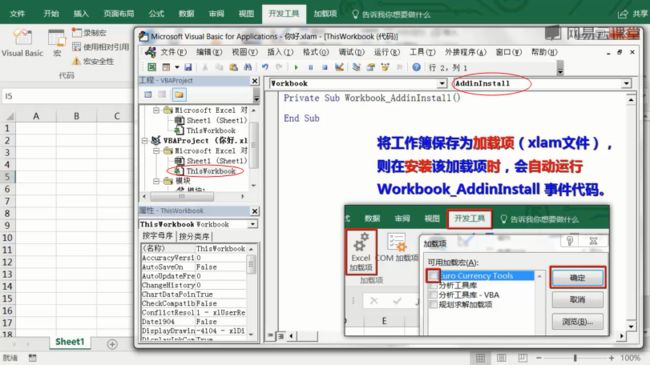This screenshot has height=365, width=650.
Task: Click View Microsoft Excel icon in VBA toolbar
Action: click(x=152, y=67)
